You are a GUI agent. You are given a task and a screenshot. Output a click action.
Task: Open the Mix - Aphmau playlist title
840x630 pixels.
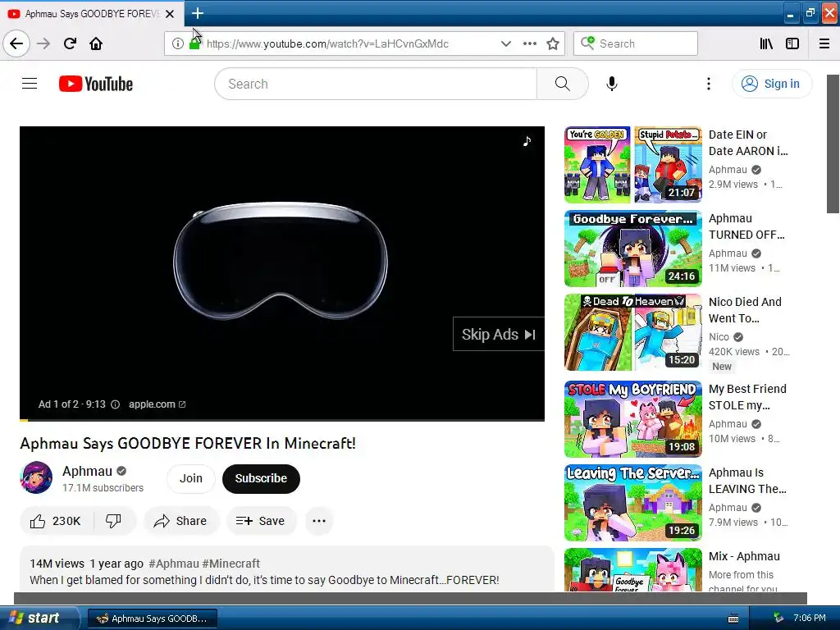point(744,556)
